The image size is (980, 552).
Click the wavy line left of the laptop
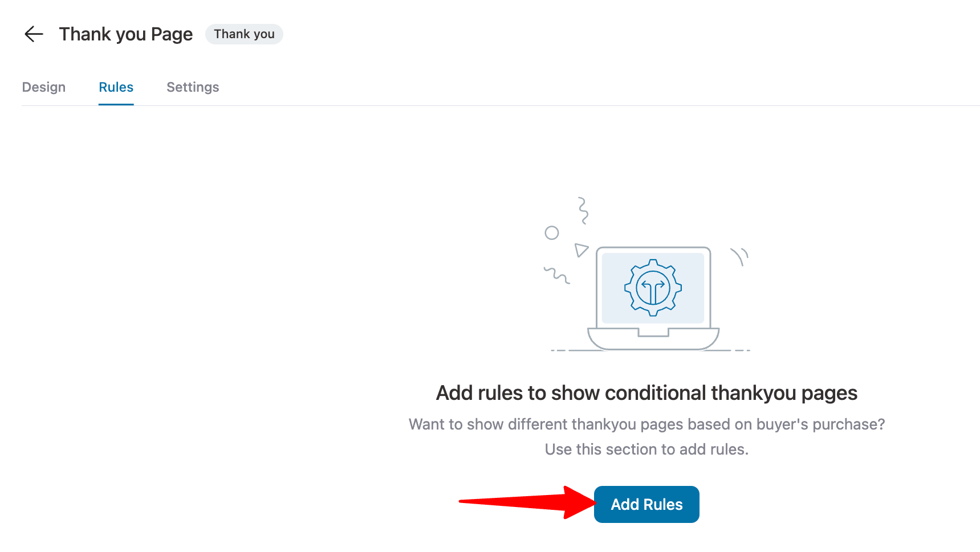(x=556, y=275)
